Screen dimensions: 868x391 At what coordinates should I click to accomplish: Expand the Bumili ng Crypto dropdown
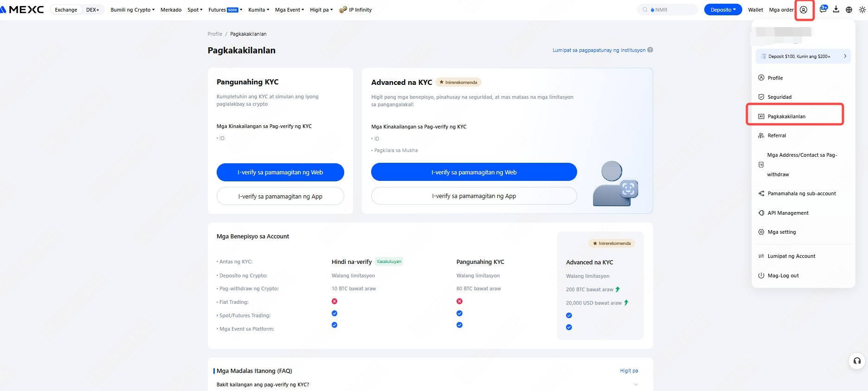point(132,10)
